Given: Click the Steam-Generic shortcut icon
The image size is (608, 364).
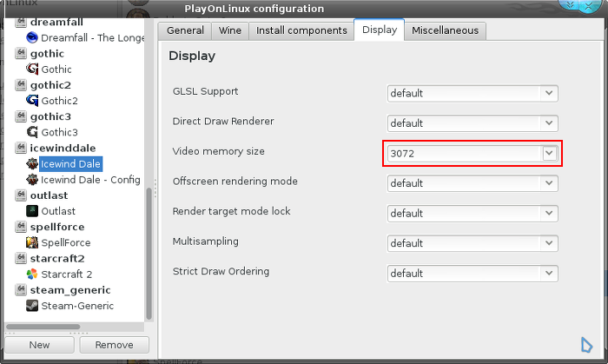Looking at the screenshot, I should point(32,306).
